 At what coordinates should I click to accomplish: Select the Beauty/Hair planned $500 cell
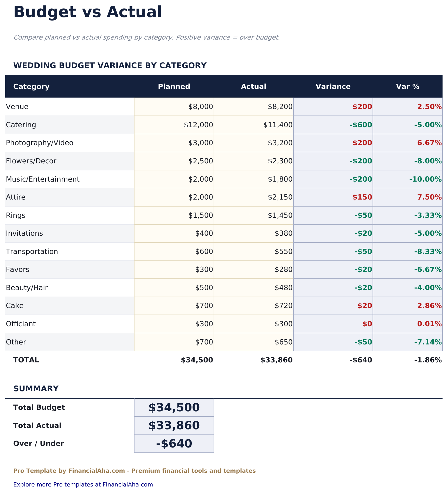click(174, 288)
